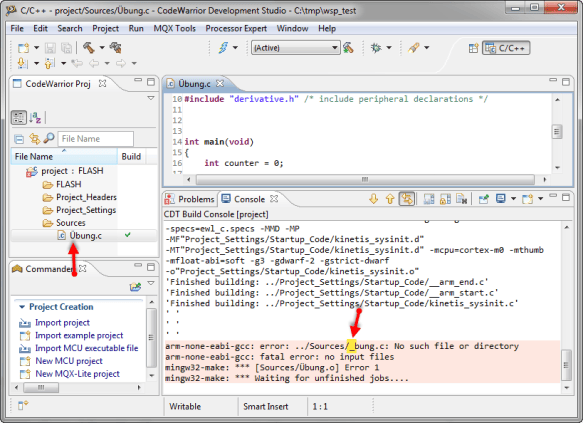This screenshot has width=583, height=423.
Task: Click the Open Perspective icon
Action: [x=473, y=48]
